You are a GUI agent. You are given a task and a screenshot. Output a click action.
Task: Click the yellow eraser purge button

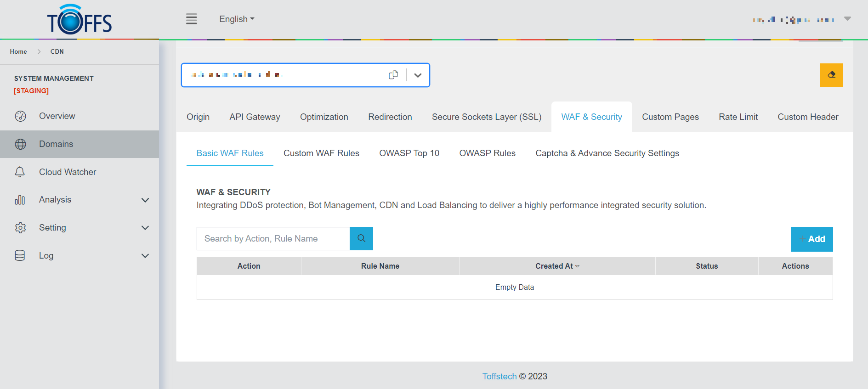point(831,75)
